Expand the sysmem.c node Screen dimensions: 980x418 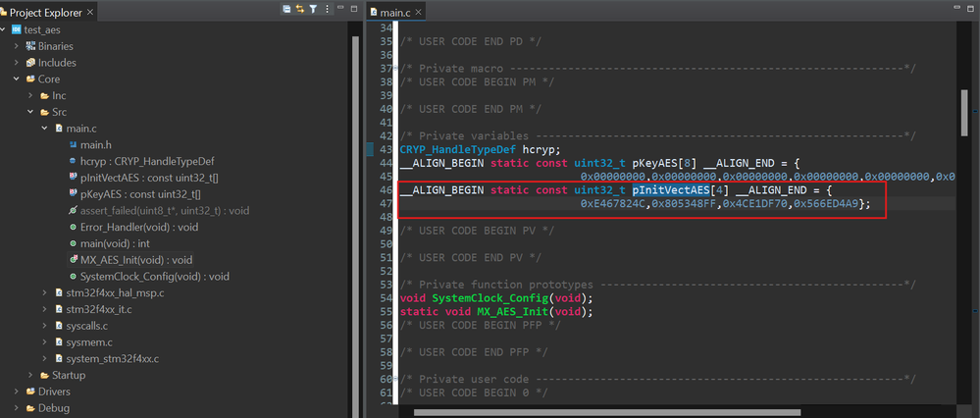(44, 341)
